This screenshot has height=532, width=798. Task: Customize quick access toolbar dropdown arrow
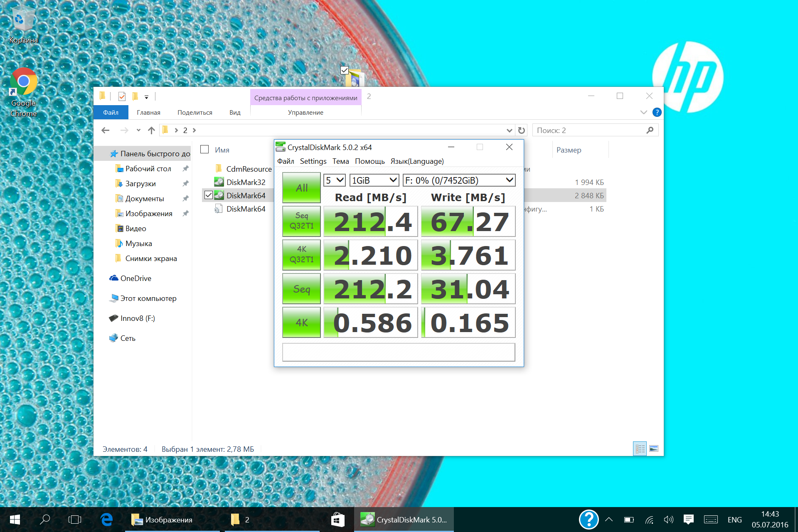pyautogui.click(x=146, y=97)
